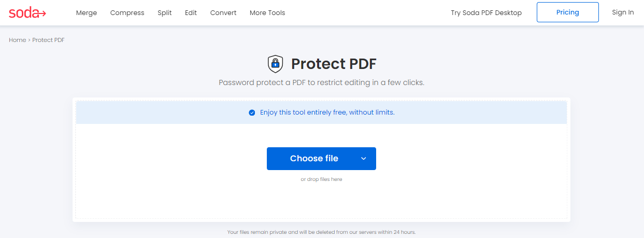Click the shield lock Protect PDF icon
The height and width of the screenshot is (238, 644).
(x=275, y=64)
